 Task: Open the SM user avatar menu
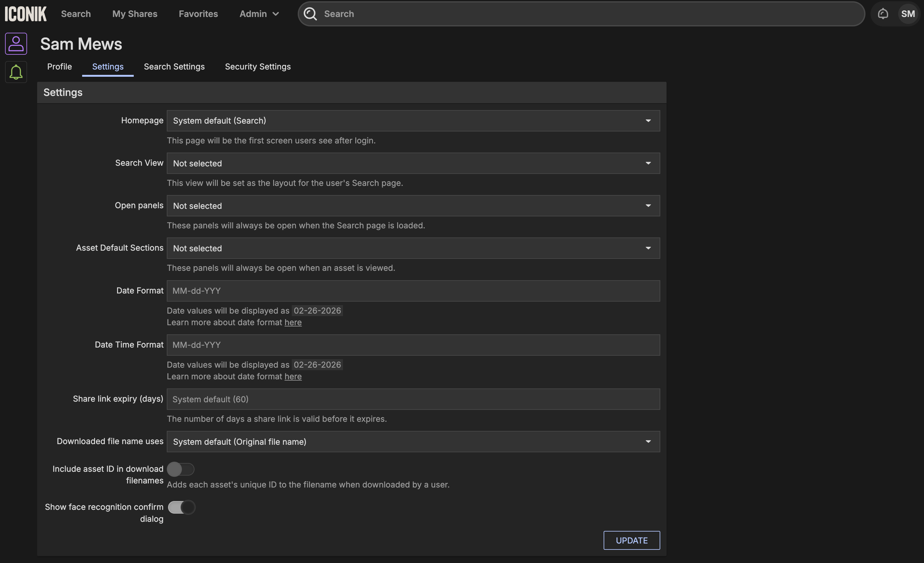[908, 14]
